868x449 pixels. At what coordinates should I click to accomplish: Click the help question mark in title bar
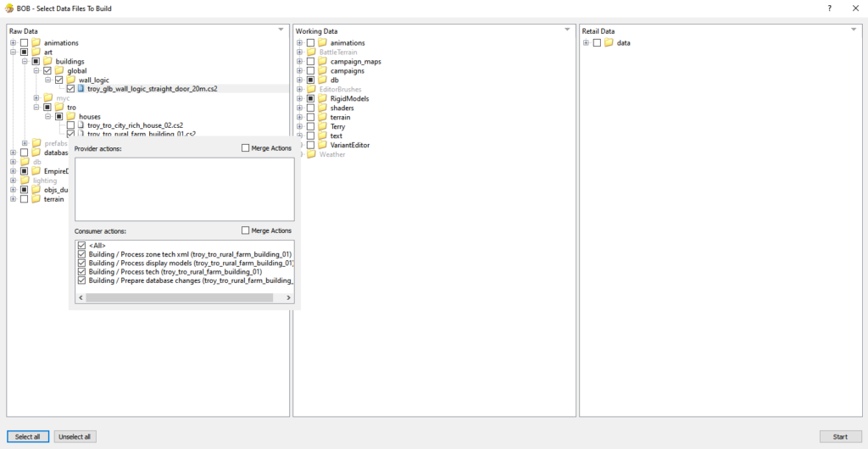(829, 8)
